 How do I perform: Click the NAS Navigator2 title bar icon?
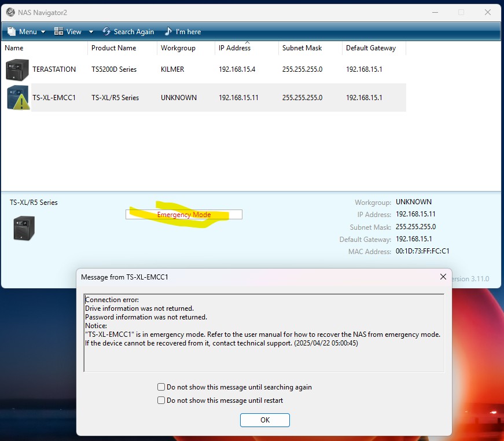(x=10, y=12)
